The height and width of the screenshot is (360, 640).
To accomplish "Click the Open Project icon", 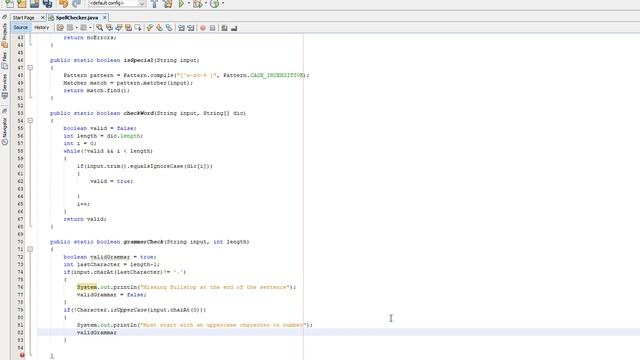I will point(34,4).
